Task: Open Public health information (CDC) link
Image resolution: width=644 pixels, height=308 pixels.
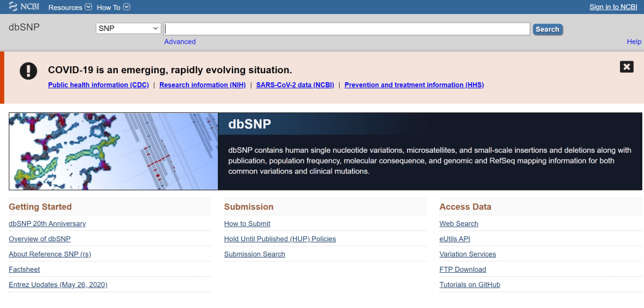Action: (x=98, y=85)
